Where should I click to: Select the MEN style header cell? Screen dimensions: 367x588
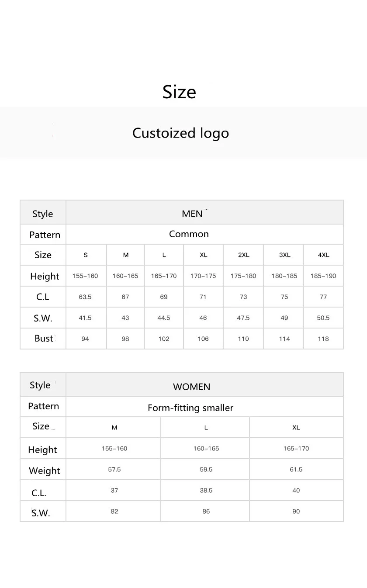(x=192, y=214)
